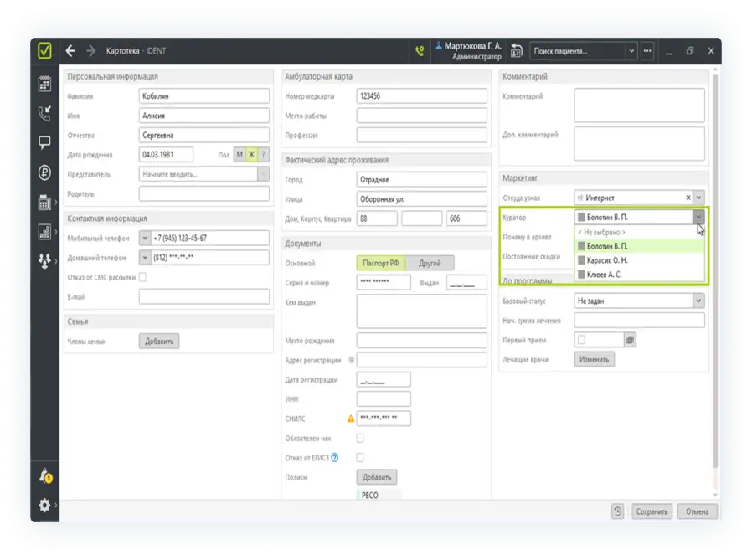Click the Сохранить button
752x560 pixels.
[x=651, y=511]
